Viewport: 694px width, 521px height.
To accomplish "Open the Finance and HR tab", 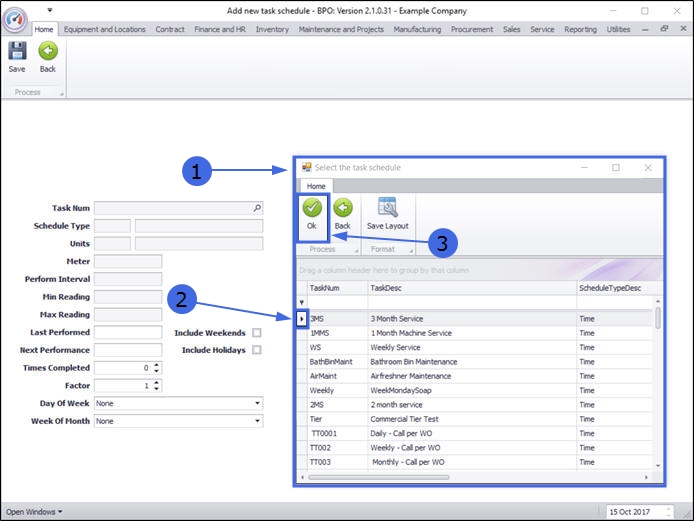I will pos(220,29).
